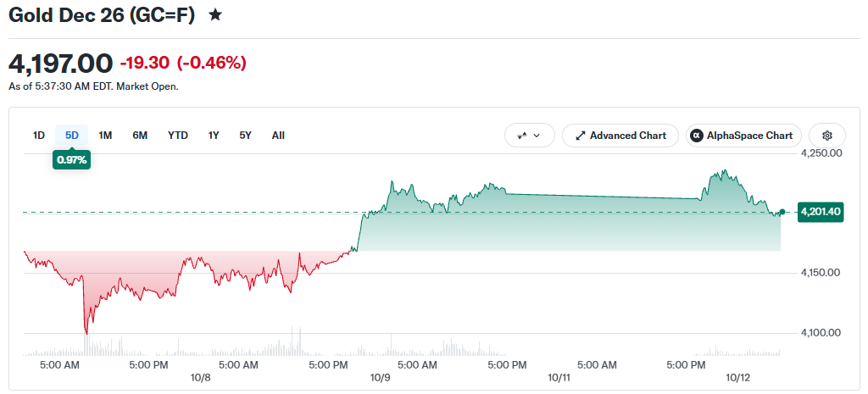Click the Gold Dec 26 (GC=F) title

coord(102,15)
